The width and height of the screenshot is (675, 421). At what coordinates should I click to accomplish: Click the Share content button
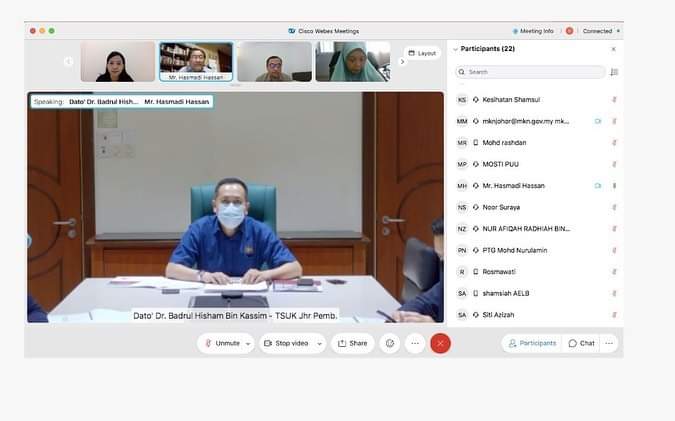353,343
